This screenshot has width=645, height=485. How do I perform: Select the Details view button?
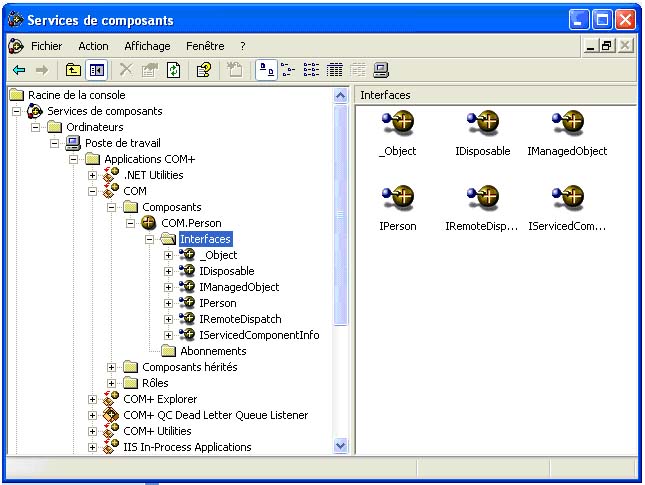click(x=334, y=70)
